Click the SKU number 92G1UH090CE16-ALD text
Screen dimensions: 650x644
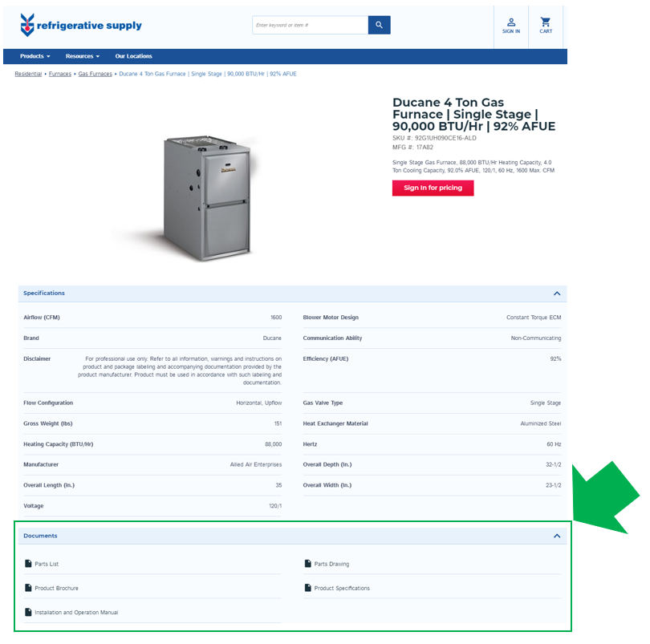(434, 138)
